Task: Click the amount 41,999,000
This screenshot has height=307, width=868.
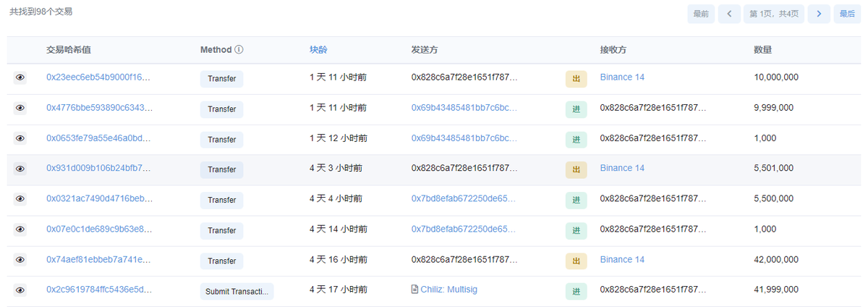Action: [x=776, y=290]
